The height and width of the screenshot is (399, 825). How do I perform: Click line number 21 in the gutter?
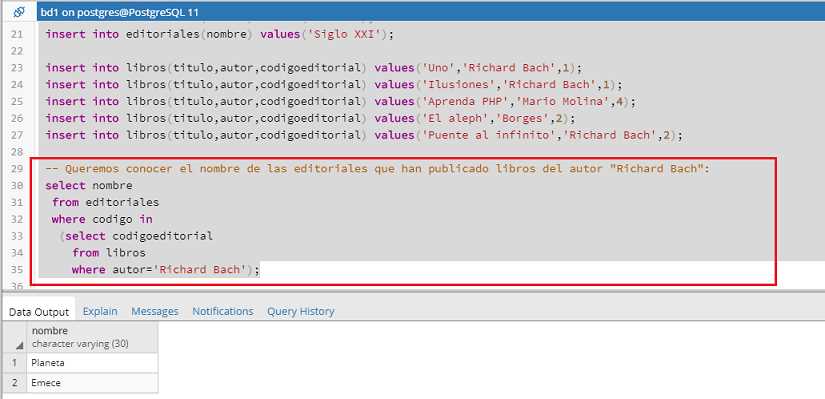17,34
